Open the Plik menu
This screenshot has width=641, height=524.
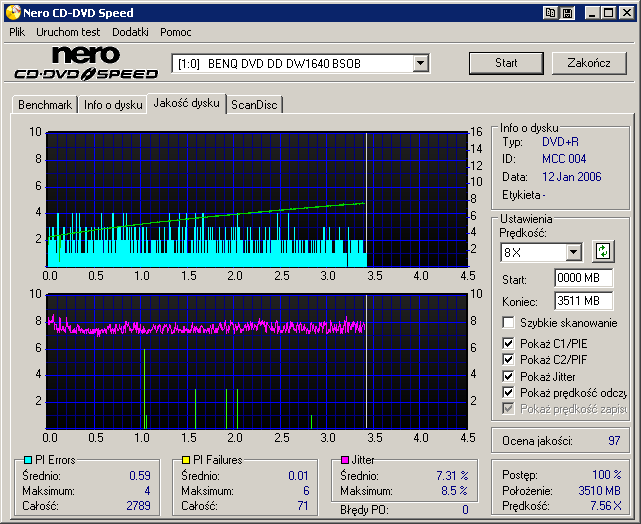(17, 32)
